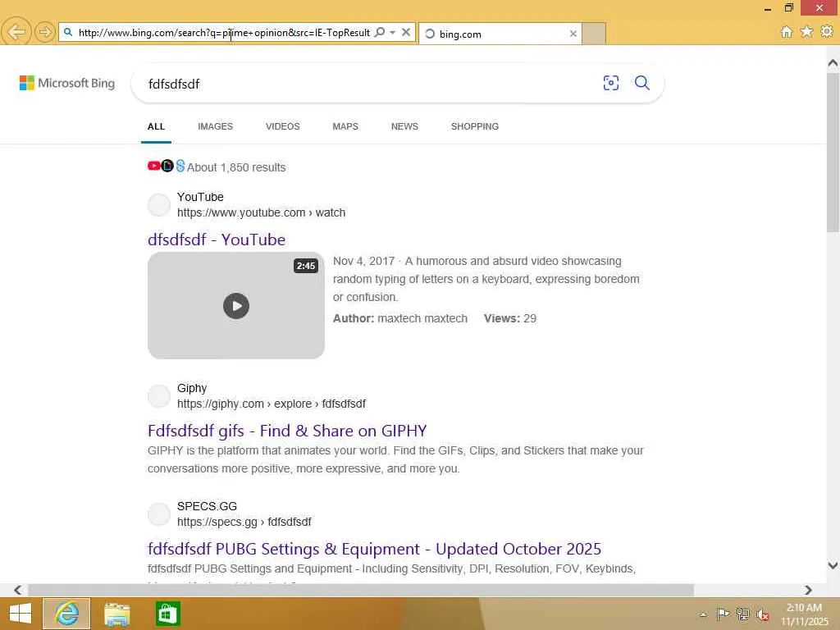The image size is (840, 630).
Task: Click the vertical scrollbar thumb
Action: coord(833,153)
